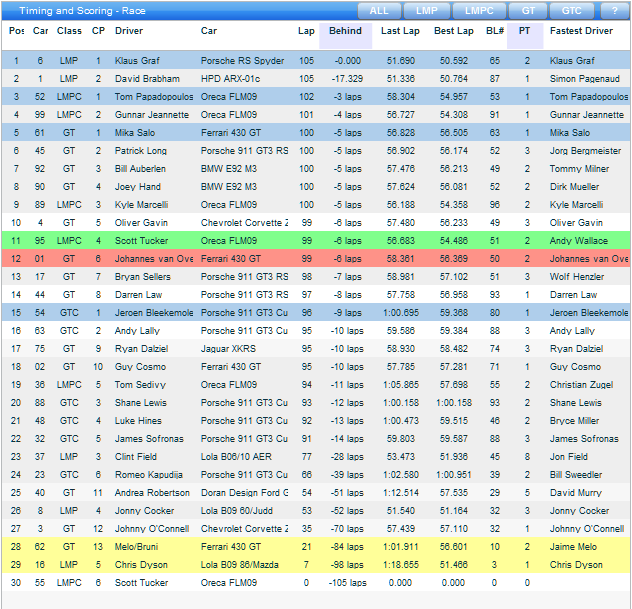The image size is (632, 609).
Task: Click the ALL class filter button
Action: [379, 10]
